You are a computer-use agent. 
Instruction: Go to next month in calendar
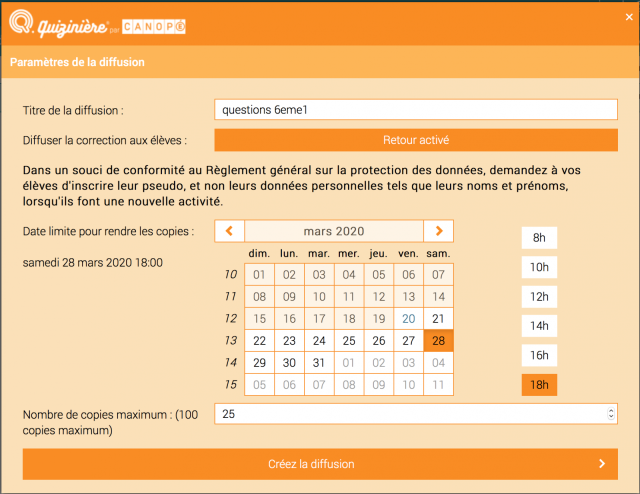click(438, 231)
